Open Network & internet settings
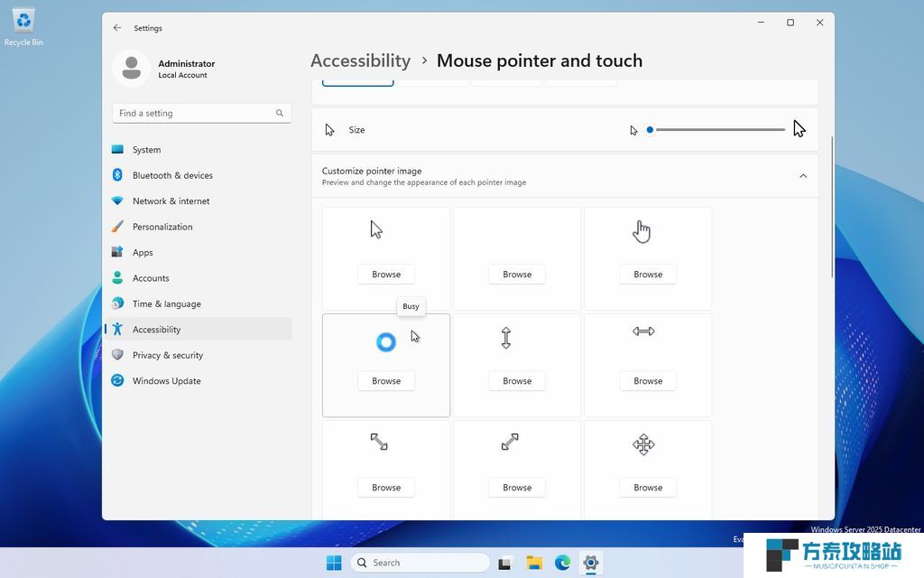924x578 pixels. click(199, 201)
